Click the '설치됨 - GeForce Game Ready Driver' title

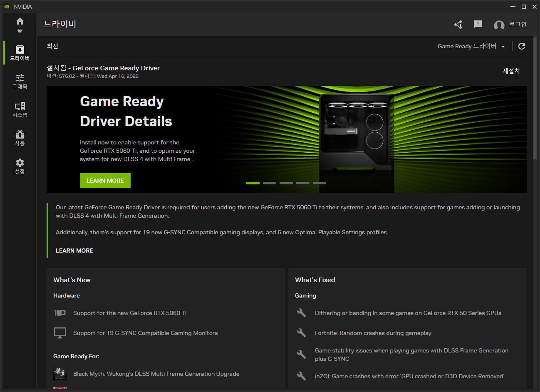click(x=103, y=68)
